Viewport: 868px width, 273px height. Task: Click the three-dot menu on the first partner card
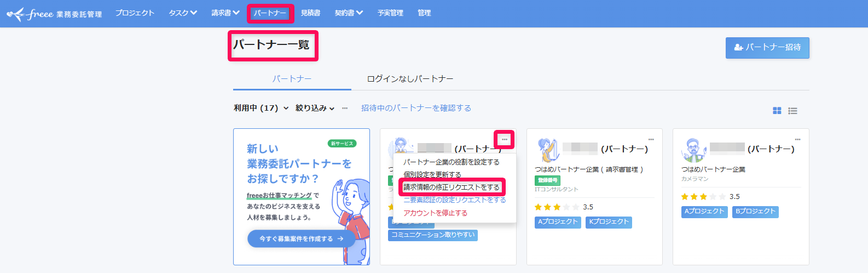[505, 140]
